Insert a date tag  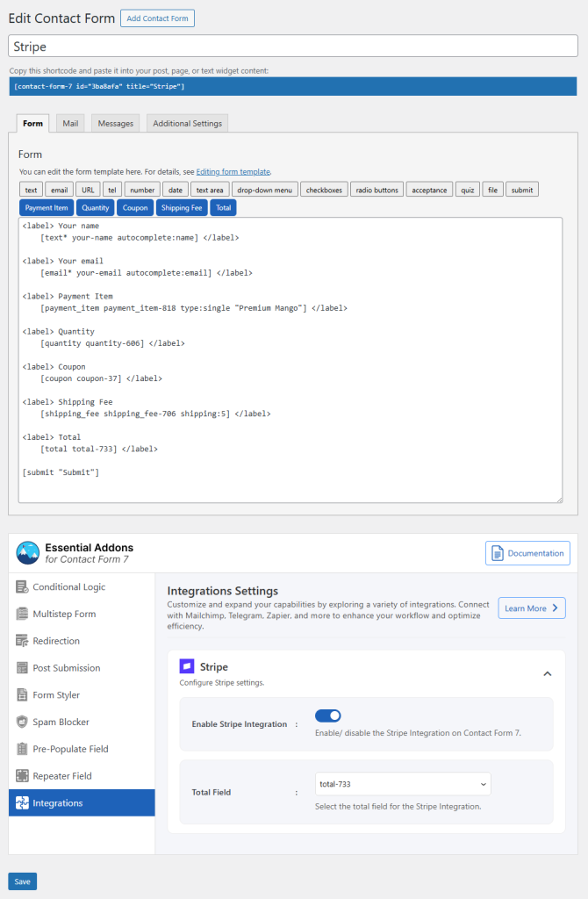[x=176, y=190]
